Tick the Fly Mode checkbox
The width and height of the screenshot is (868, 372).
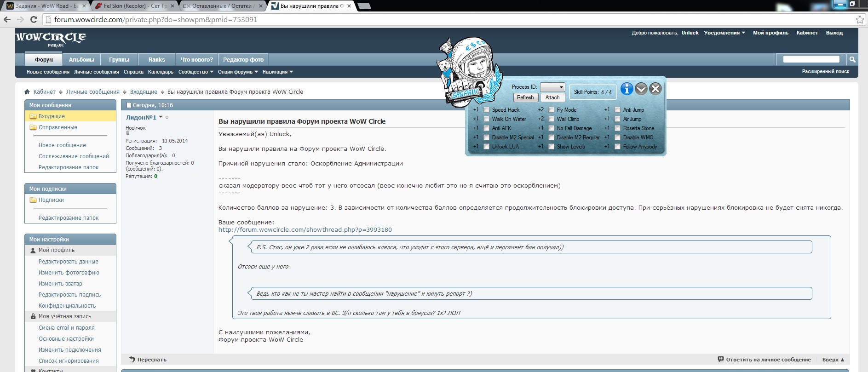pyautogui.click(x=551, y=110)
